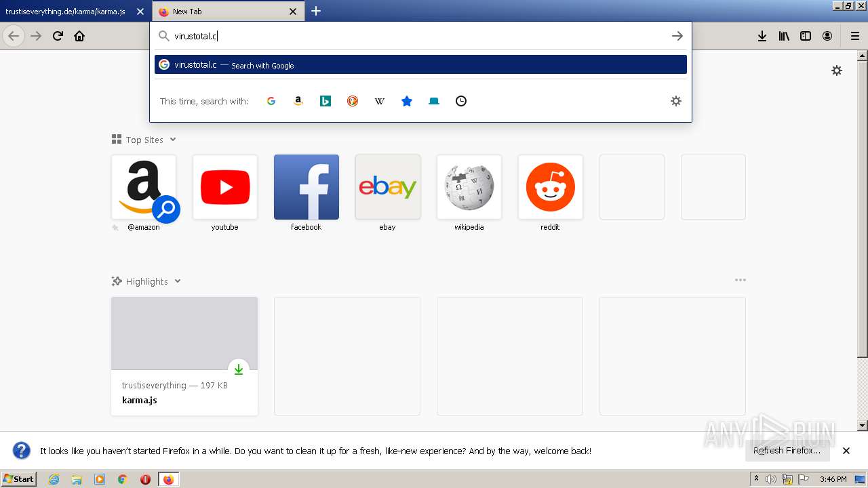Open Windows Explorer folder taskbar icon
Image resolution: width=868 pixels, height=488 pixels.
click(x=77, y=479)
